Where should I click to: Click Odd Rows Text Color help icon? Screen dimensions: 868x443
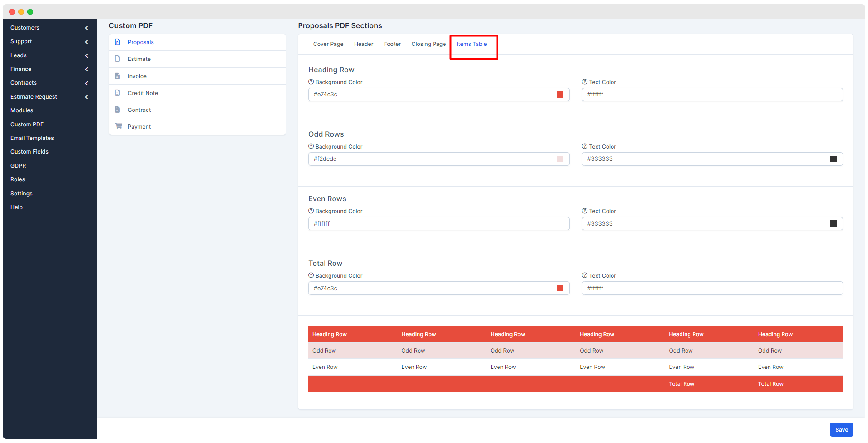[x=585, y=146]
